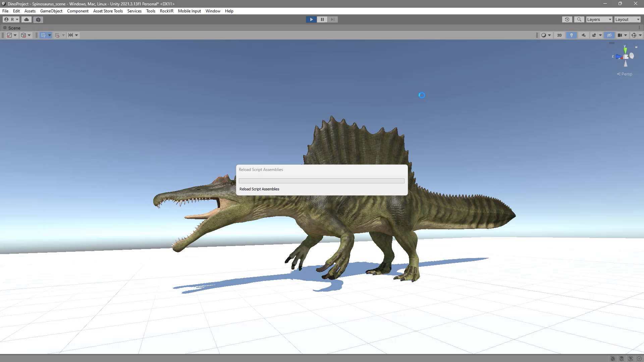The height and width of the screenshot is (362, 644).
Task: Open the Layers dropdown
Action: coord(599,19)
